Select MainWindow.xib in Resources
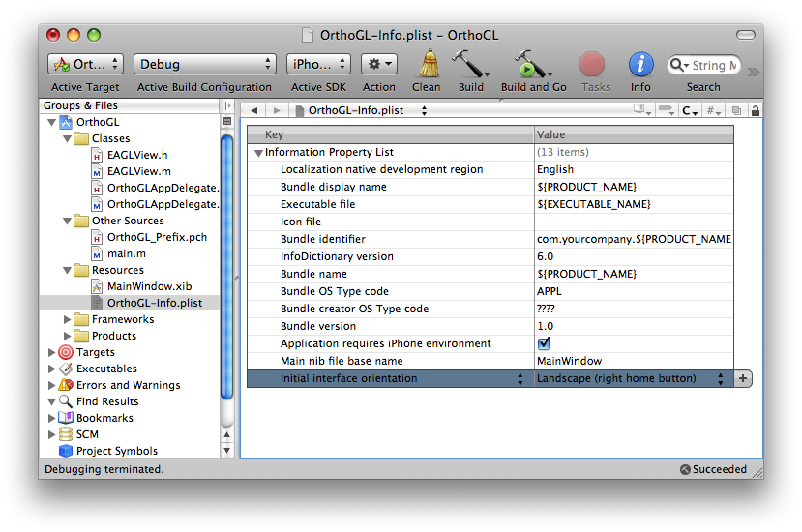This screenshot has width=802, height=532. [x=149, y=286]
